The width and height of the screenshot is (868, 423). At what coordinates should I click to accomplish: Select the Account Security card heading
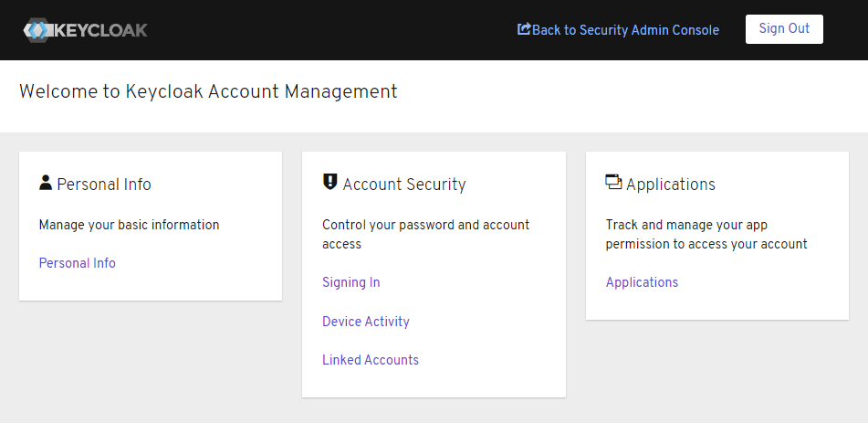click(404, 185)
